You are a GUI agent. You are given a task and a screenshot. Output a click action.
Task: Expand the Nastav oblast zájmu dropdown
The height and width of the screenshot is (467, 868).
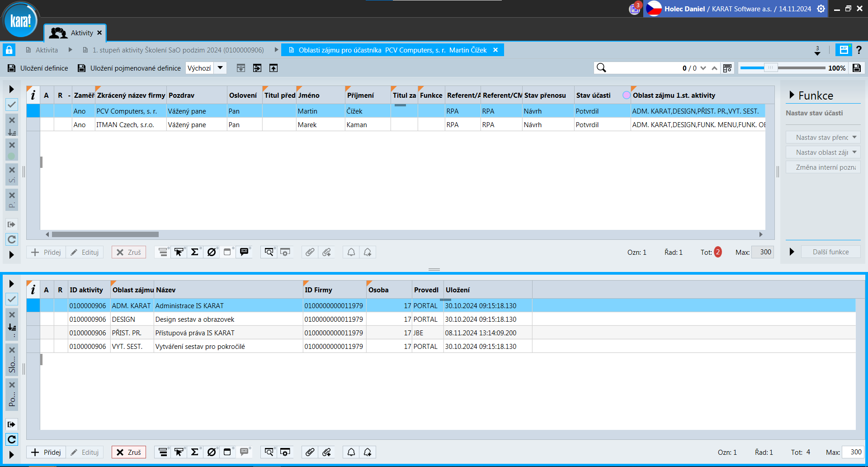pos(854,152)
